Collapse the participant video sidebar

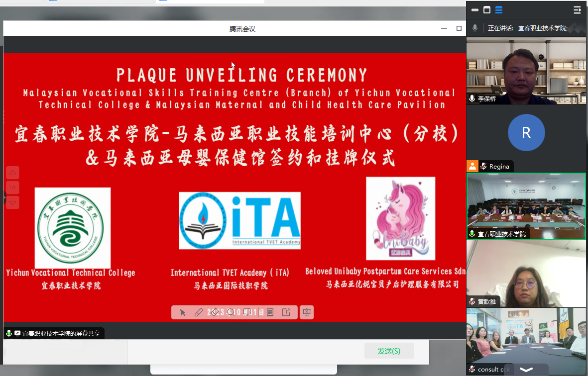tap(577, 10)
